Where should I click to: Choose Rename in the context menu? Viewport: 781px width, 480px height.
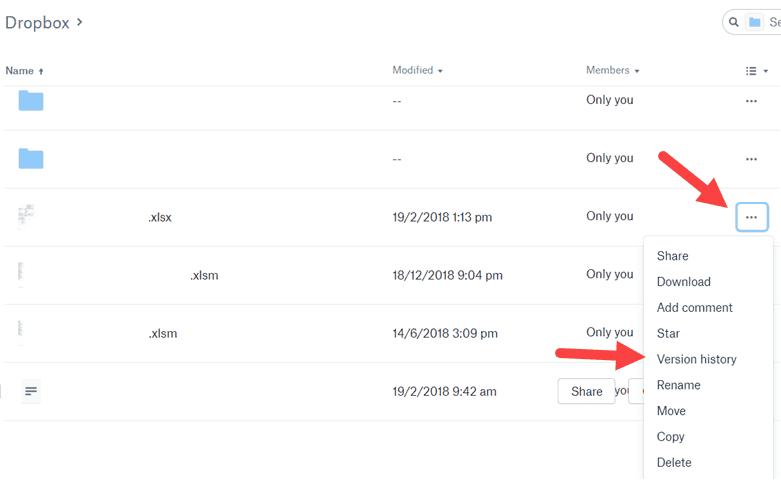(x=678, y=385)
